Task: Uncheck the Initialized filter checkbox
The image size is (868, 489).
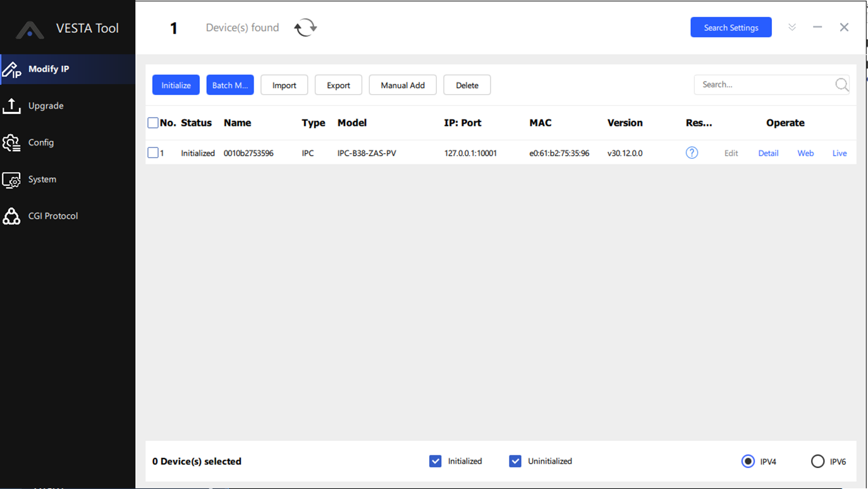Action: point(436,461)
